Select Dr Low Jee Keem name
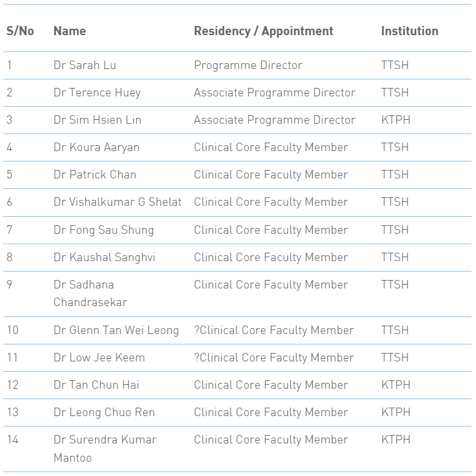 point(99,357)
